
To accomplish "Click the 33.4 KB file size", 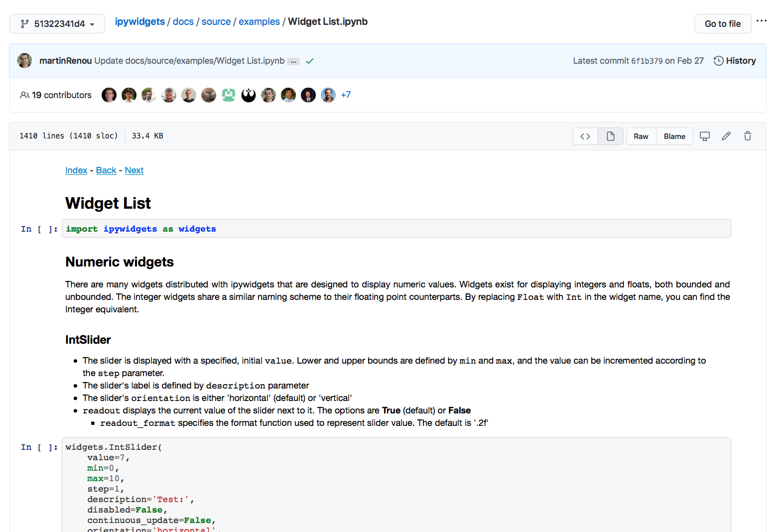I will (x=147, y=136).
